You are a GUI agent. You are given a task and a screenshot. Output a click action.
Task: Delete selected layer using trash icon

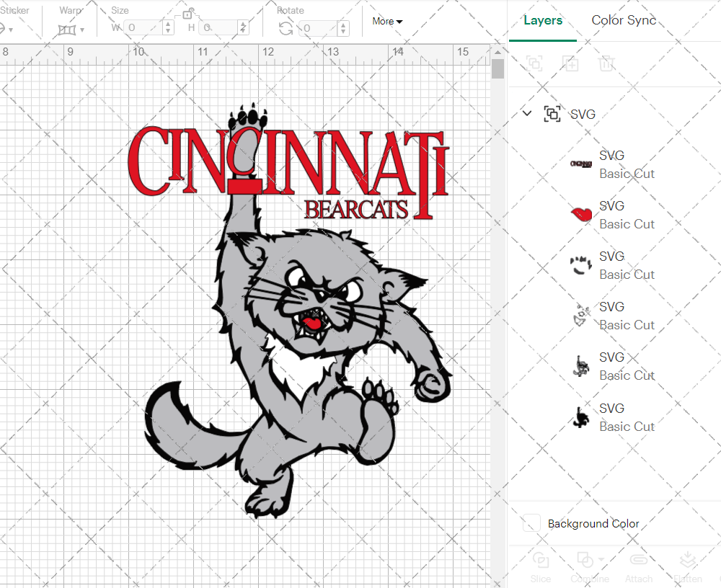coord(606,63)
